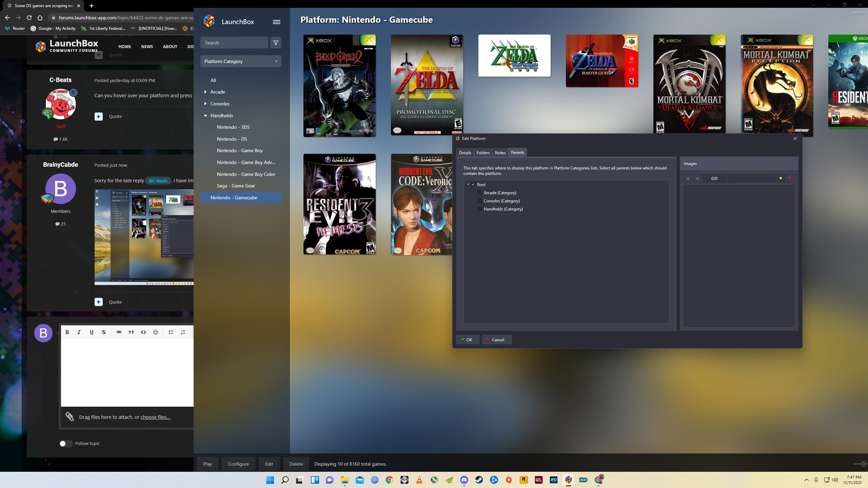
Task: Select Nintendo - DS platform
Action: point(232,139)
